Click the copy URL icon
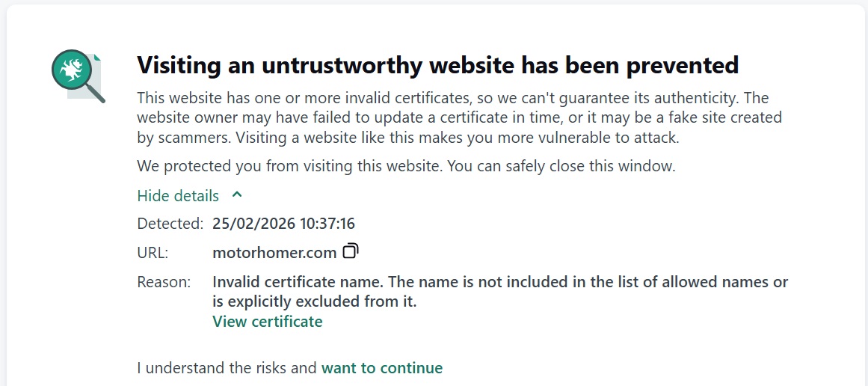Image resolution: width=868 pixels, height=386 pixels. 351,251
